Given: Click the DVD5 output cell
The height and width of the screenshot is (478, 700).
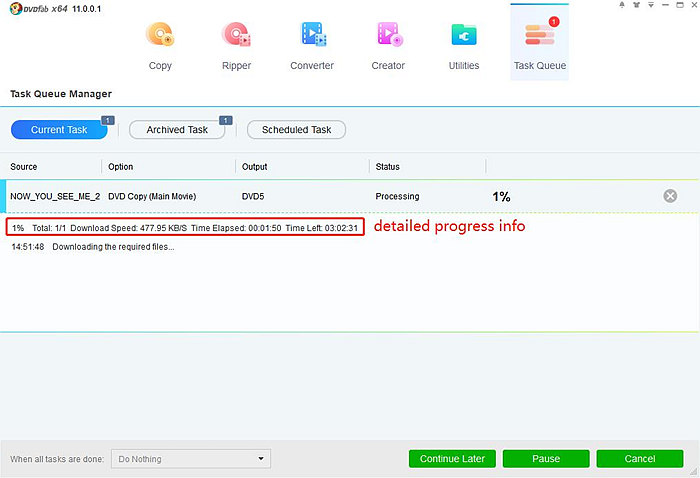Looking at the screenshot, I should [253, 196].
